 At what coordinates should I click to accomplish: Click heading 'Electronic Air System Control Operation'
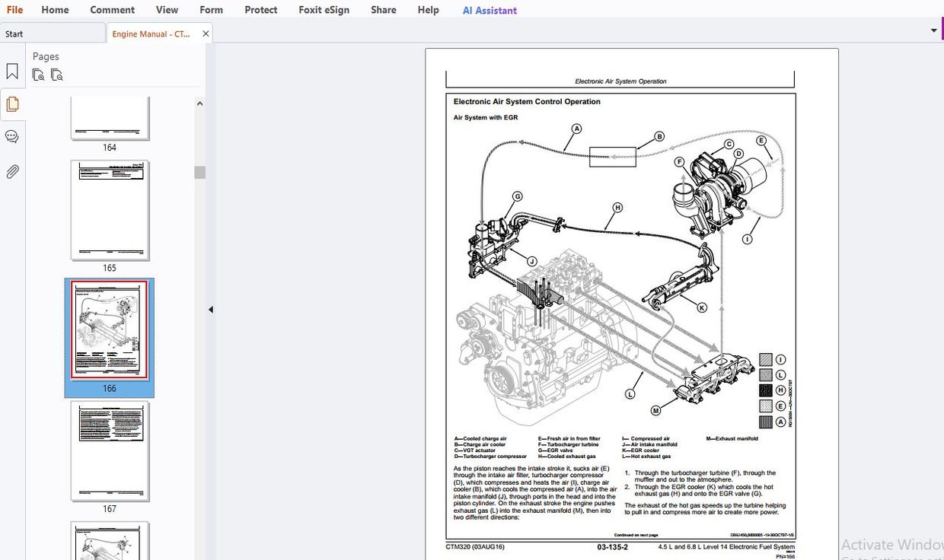tap(527, 102)
